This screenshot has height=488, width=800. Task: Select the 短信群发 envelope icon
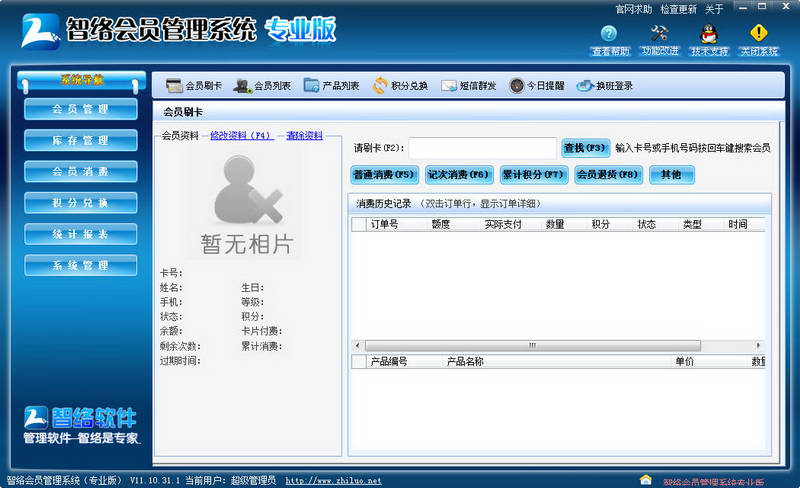point(449,86)
